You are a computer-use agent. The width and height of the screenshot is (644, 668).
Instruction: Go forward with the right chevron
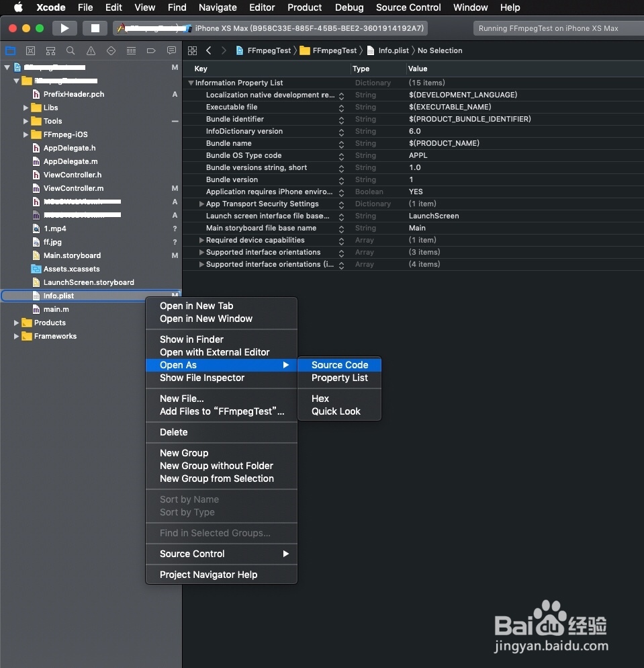(x=224, y=50)
